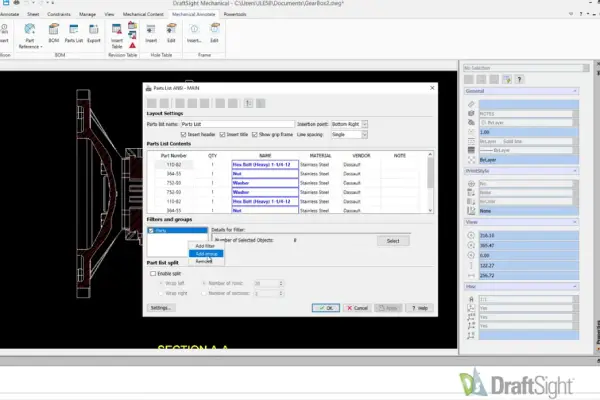
Task: Switch to the Mechanical Content ribbon tab
Action: pos(139,16)
